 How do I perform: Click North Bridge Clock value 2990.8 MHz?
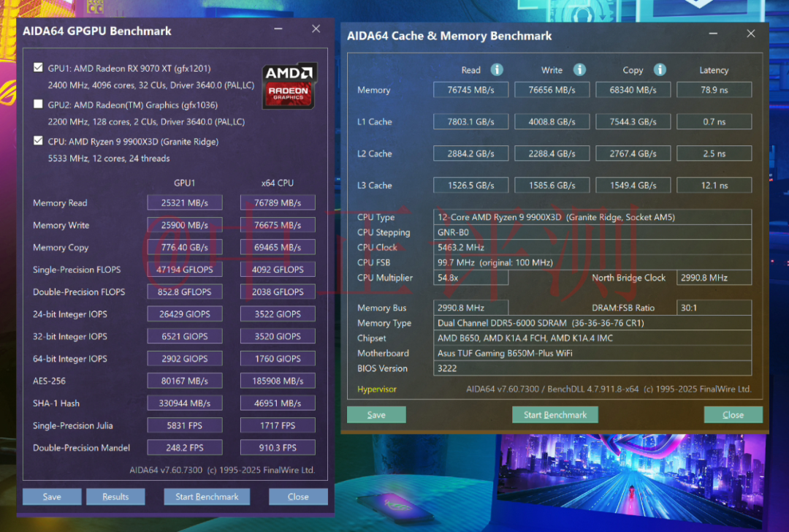(714, 277)
